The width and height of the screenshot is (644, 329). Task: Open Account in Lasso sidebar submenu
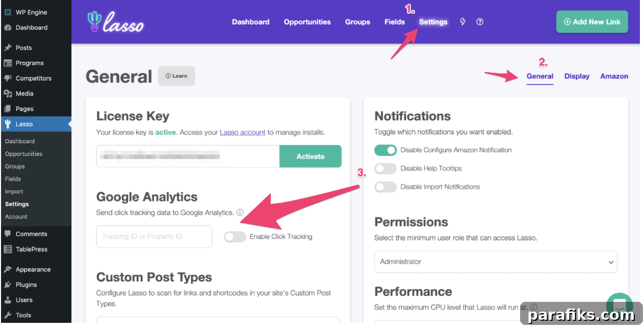point(16,217)
